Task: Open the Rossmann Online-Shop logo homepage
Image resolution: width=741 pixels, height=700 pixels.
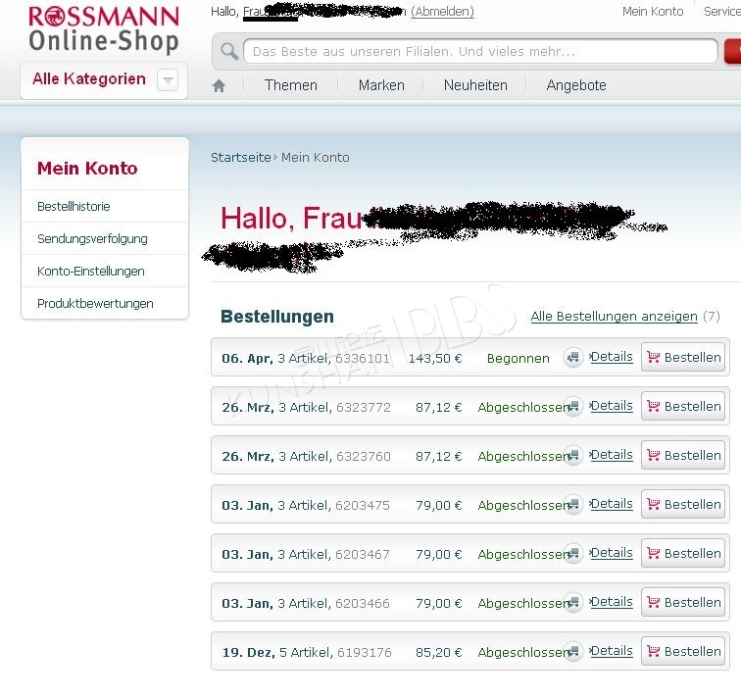Action: point(104,28)
